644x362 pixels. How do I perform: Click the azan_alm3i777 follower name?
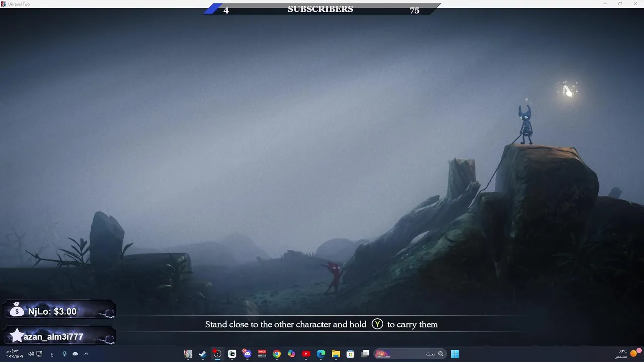(53, 337)
